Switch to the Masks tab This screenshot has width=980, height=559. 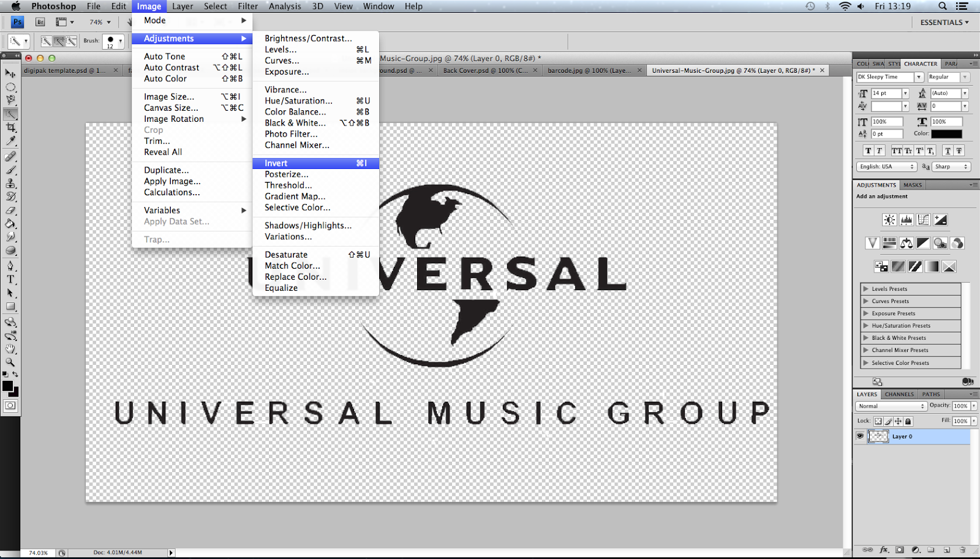(x=913, y=185)
